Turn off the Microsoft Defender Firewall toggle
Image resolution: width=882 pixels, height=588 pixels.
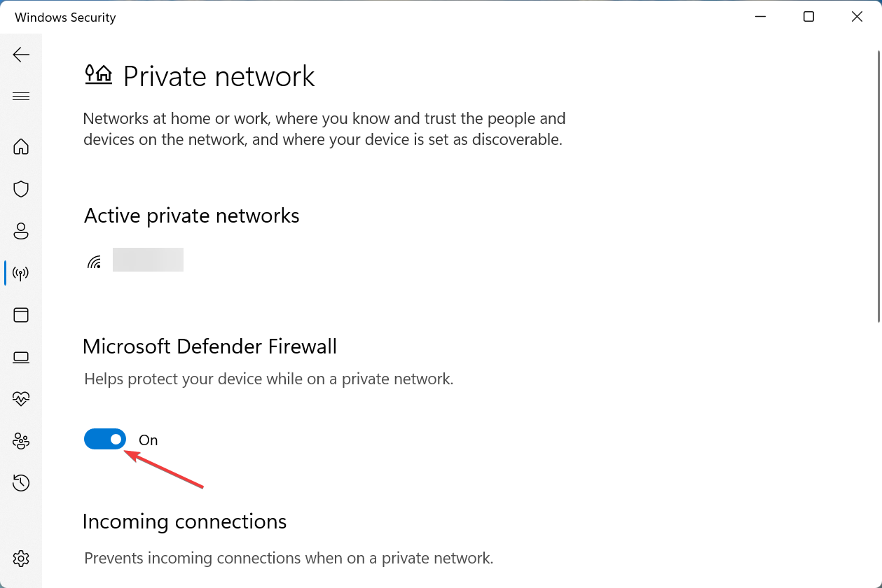click(x=105, y=440)
